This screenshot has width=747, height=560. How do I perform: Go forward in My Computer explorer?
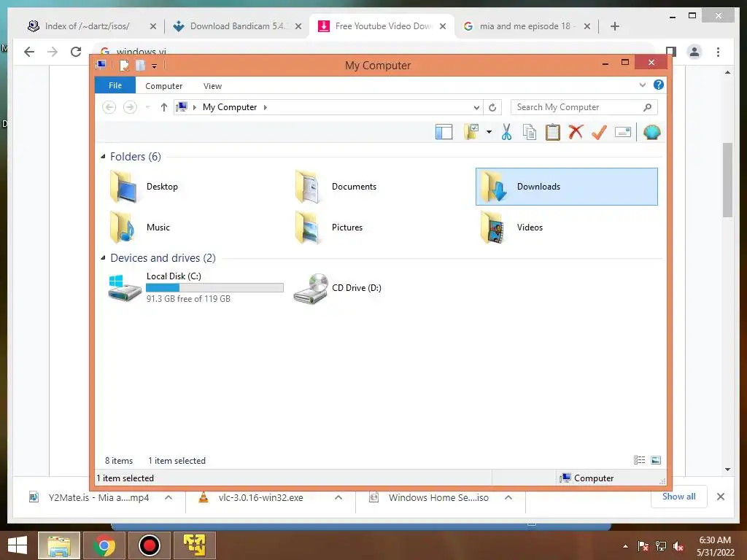130,107
